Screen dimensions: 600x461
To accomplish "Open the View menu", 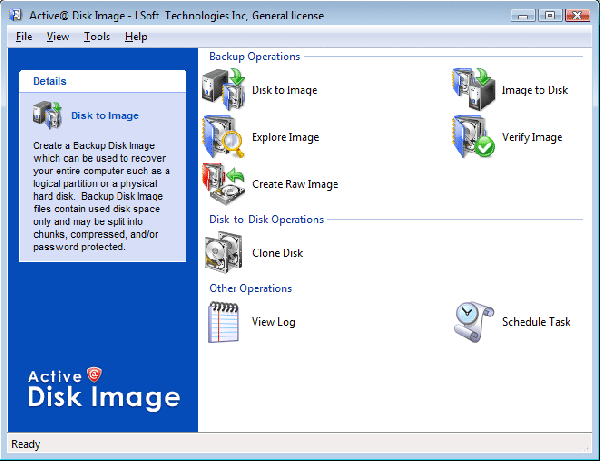I will [58, 37].
